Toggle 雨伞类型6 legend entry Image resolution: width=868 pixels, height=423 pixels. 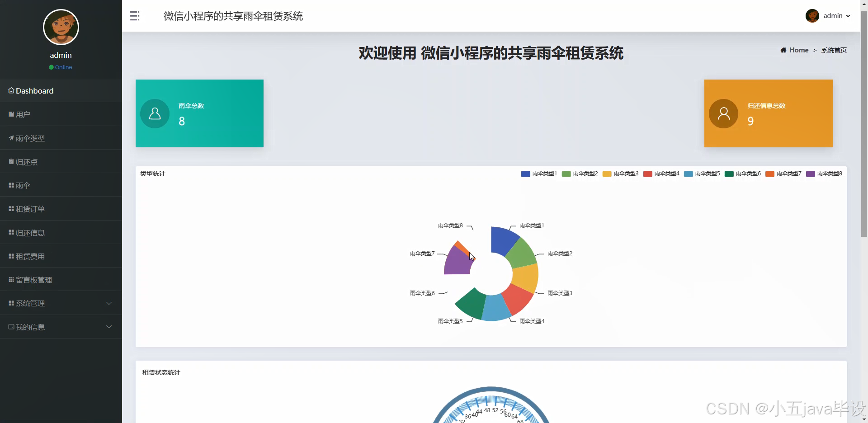742,174
